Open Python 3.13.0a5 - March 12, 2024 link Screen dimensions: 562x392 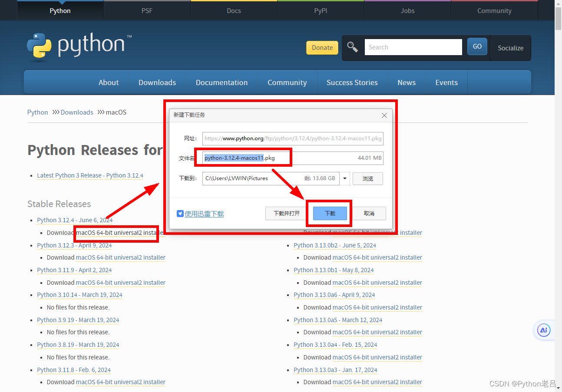point(338,320)
